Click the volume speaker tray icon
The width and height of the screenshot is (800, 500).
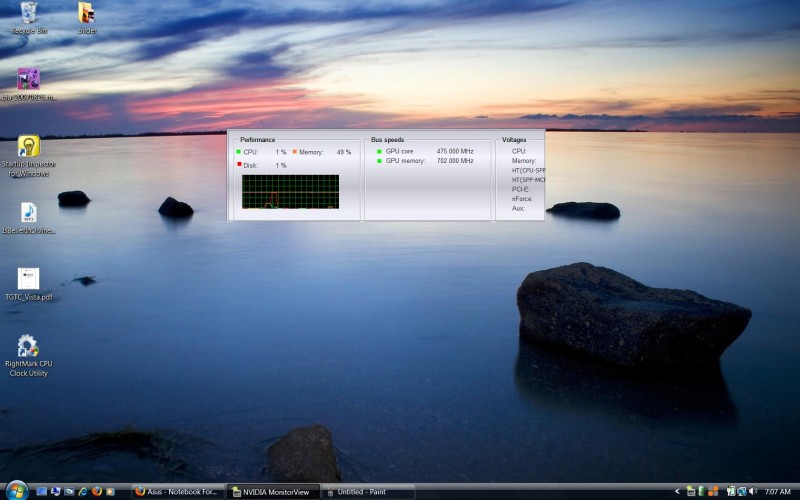(x=752, y=491)
